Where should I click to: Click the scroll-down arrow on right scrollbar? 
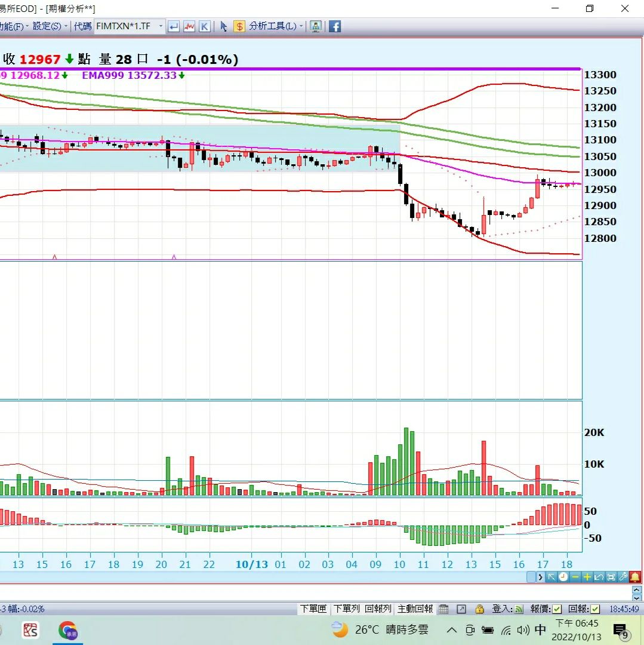(x=636, y=596)
